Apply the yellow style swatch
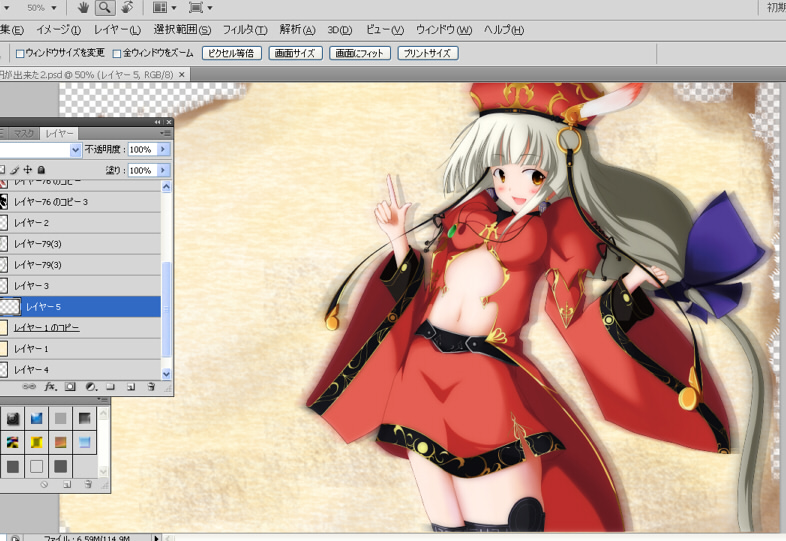786x541 pixels. tap(37, 441)
